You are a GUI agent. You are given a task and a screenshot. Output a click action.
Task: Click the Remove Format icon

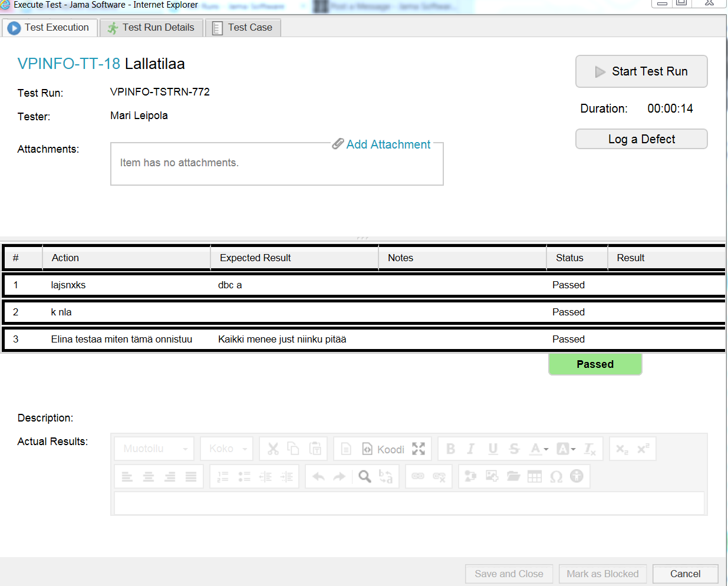[x=589, y=449]
